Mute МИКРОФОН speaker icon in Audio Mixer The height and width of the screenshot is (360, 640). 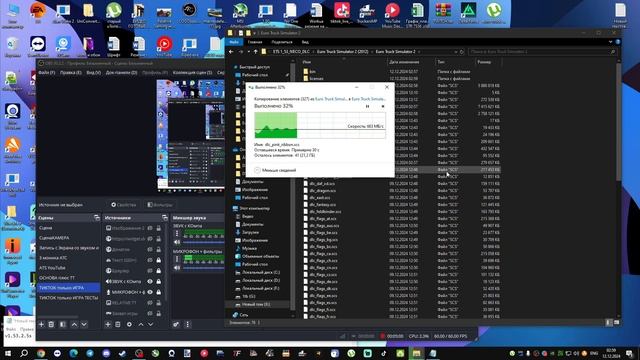click(x=177, y=268)
